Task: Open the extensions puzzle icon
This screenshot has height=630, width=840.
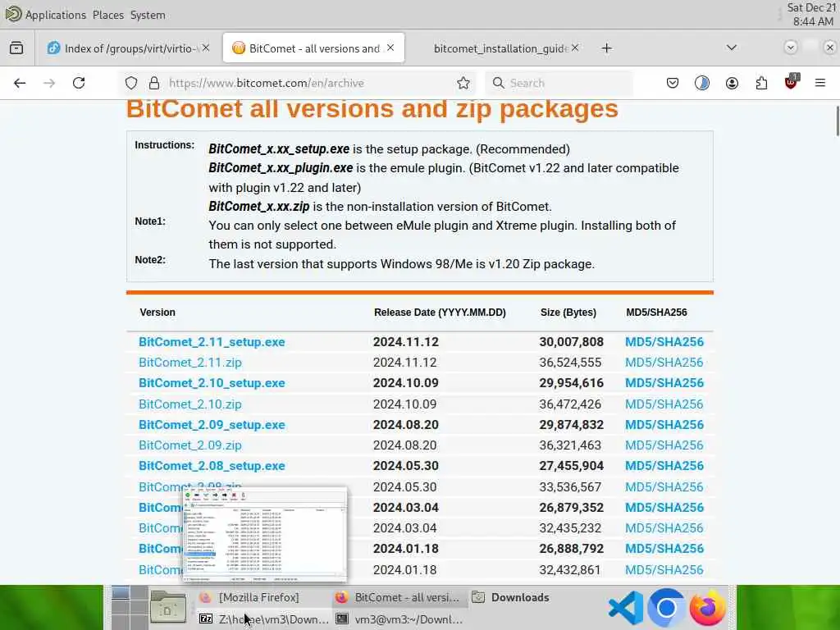Action: [761, 83]
